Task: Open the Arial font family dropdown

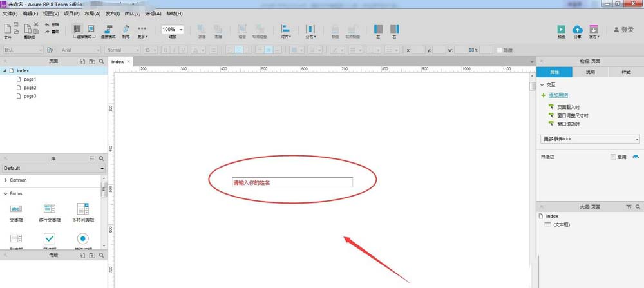Action: 80,50
